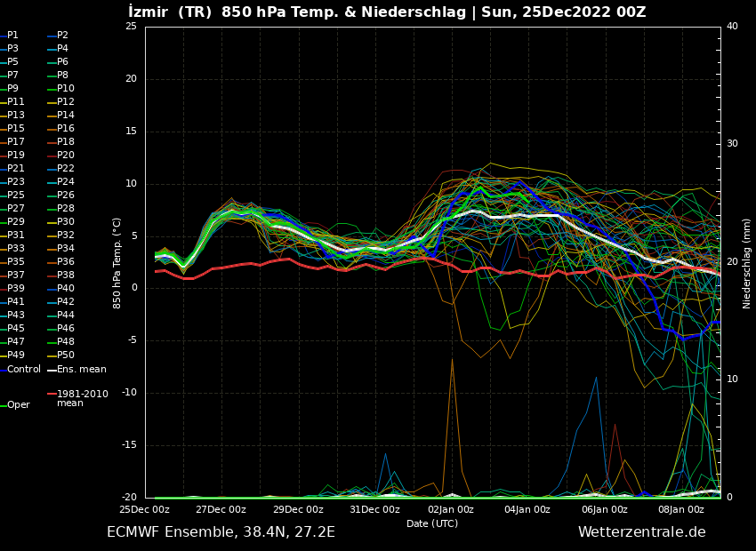Click the 29Dec 00z date label
Viewport: 756px width, 551px height.
tap(299, 509)
